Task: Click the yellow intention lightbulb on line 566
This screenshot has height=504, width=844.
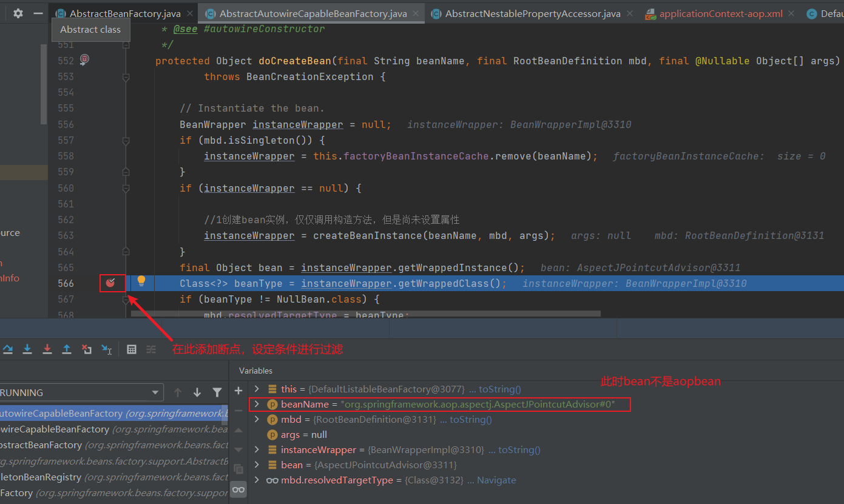Action: (x=141, y=281)
